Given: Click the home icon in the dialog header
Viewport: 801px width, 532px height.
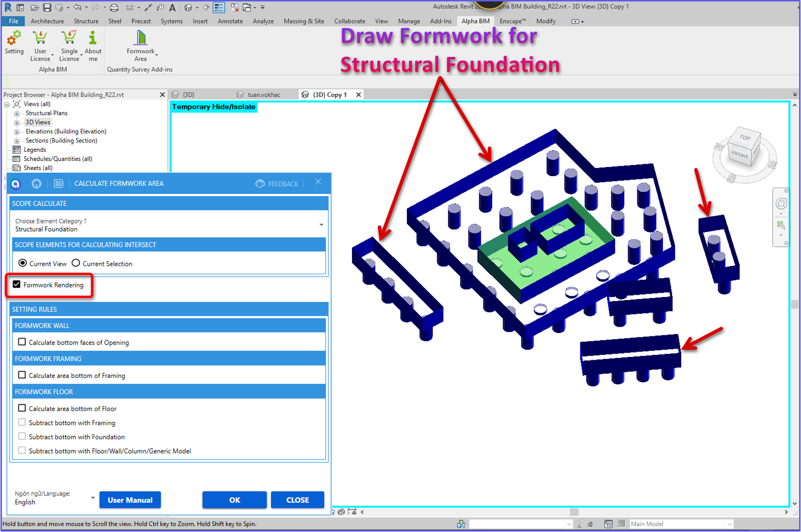Looking at the screenshot, I should pyautogui.click(x=36, y=184).
